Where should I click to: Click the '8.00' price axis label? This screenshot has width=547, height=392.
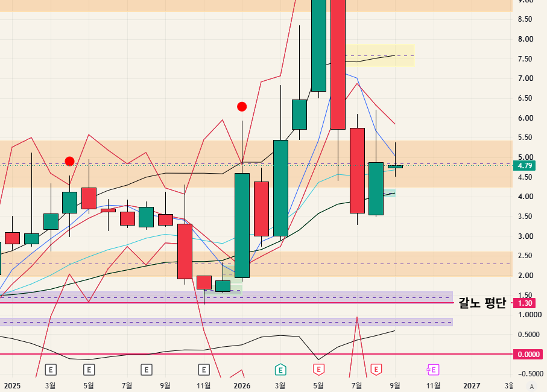[x=525, y=39]
